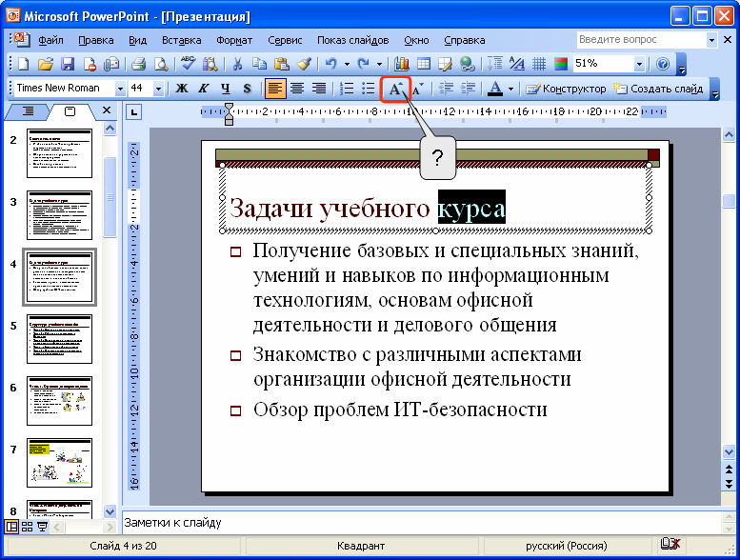The width and height of the screenshot is (740, 560).
Task: Go to previous slide with double arrow
Action: coord(730,470)
